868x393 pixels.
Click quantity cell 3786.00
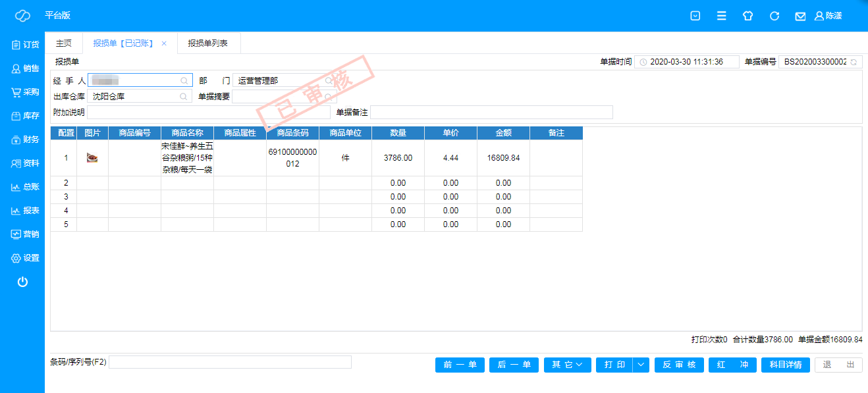398,158
